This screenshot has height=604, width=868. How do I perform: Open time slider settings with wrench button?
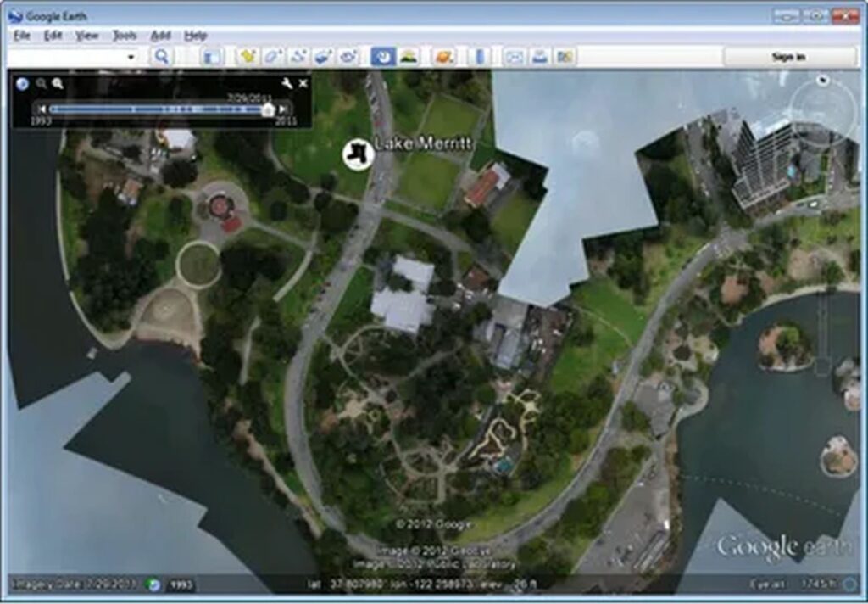click(x=288, y=84)
